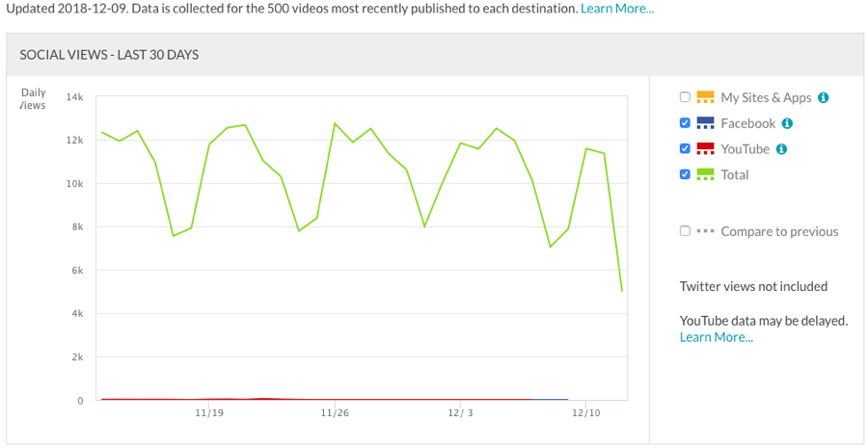This screenshot has width=868, height=448.
Task: Open Learn More link under YouTube data delay
Action: pos(716,337)
